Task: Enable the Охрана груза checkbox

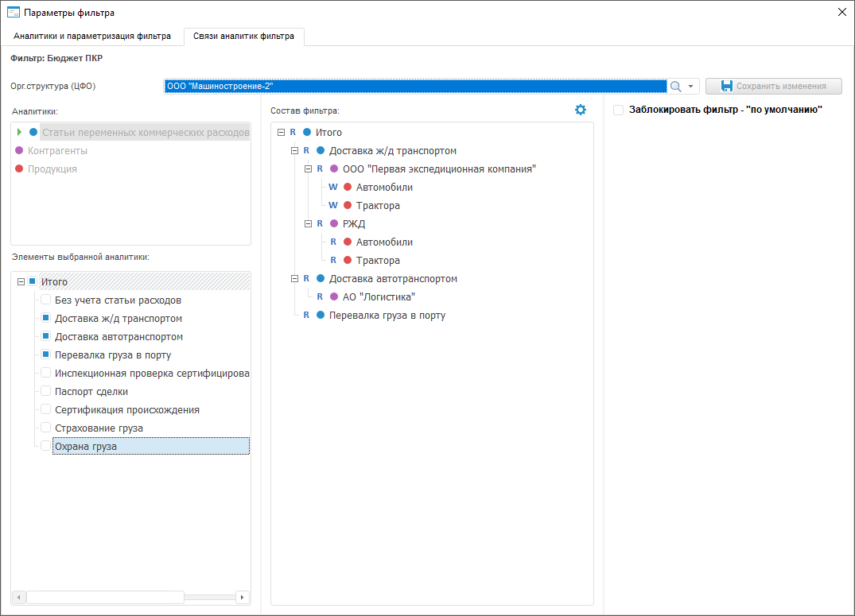Action: (x=46, y=447)
